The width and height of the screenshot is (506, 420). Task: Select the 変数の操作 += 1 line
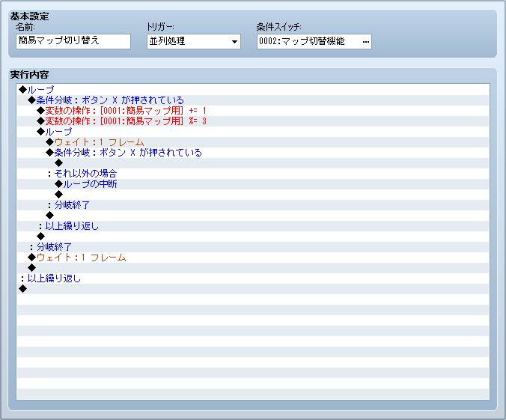(x=253, y=111)
